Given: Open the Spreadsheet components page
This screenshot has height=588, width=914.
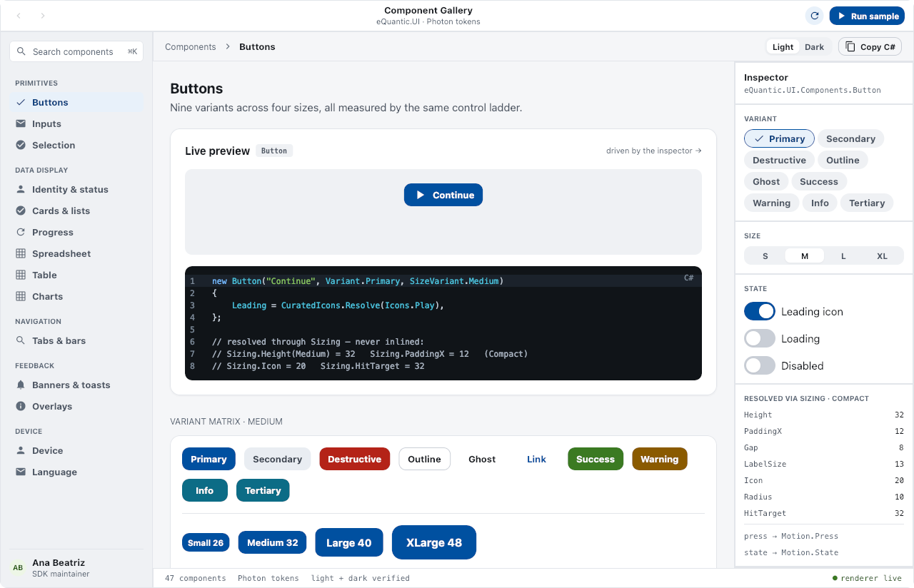Looking at the screenshot, I should tap(77, 253).
